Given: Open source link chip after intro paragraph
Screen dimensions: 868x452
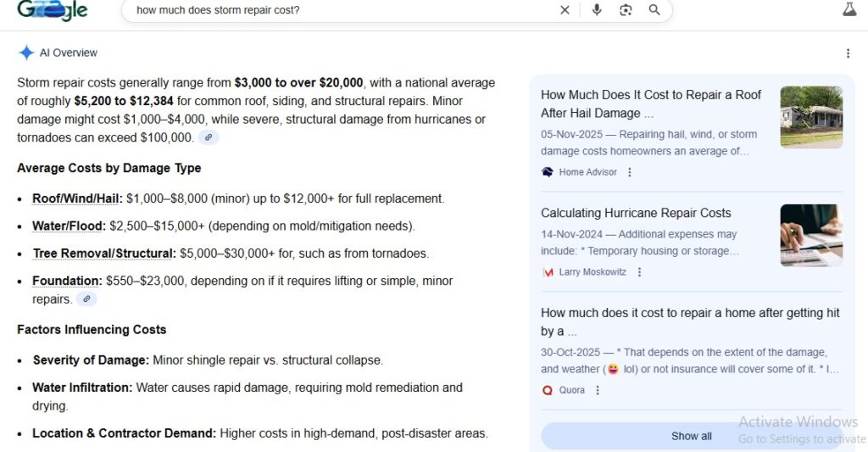Looking at the screenshot, I should [x=209, y=137].
